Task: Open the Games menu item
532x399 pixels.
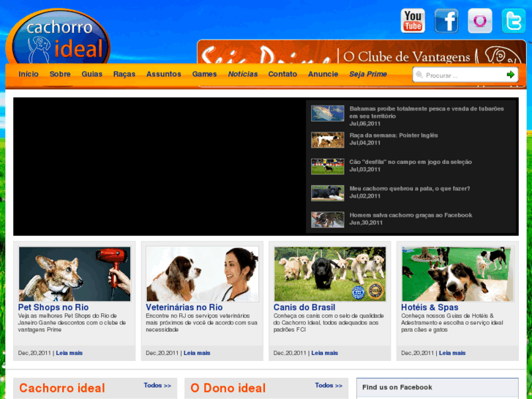Action: [x=204, y=74]
